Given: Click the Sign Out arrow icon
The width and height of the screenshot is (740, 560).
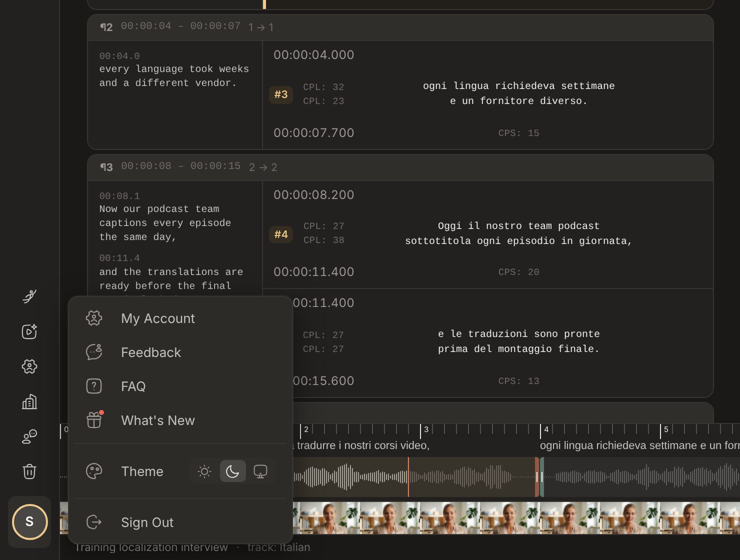Looking at the screenshot, I should click(94, 522).
